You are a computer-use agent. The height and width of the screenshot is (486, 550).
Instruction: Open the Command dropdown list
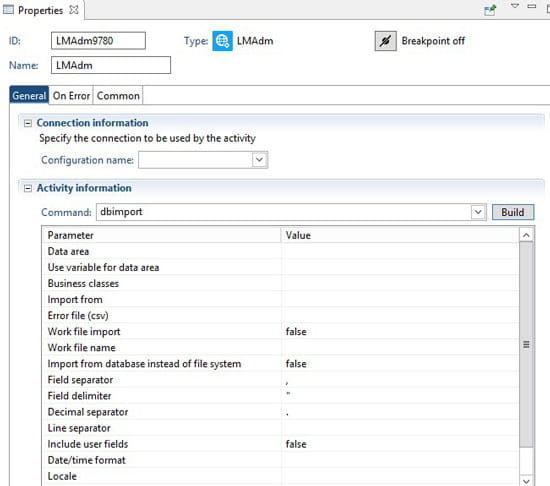pos(478,212)
